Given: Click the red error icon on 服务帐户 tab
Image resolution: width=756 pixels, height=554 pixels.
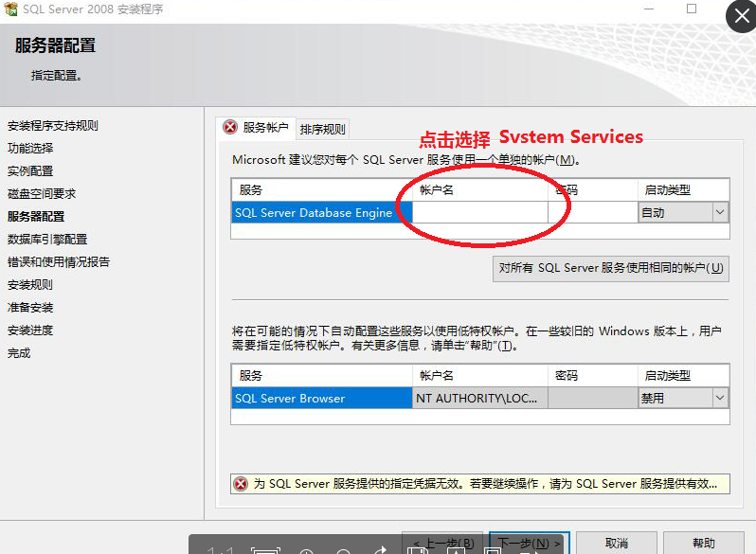Looking at the screenshot, I should 230,127.
